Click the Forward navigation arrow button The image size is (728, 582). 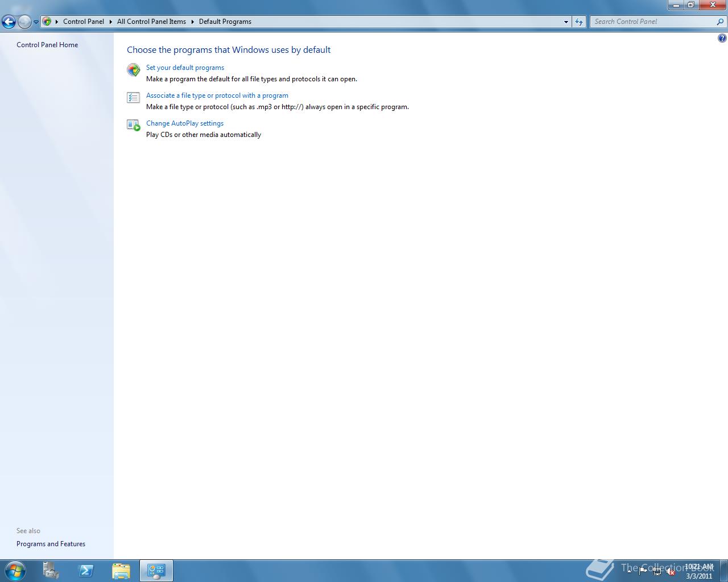[x=24, y=22]
